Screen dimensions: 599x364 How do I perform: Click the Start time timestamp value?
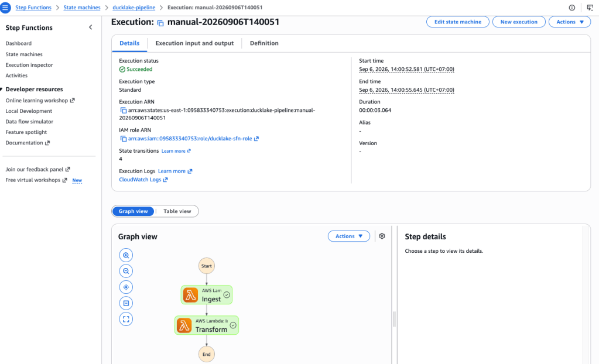406,69
